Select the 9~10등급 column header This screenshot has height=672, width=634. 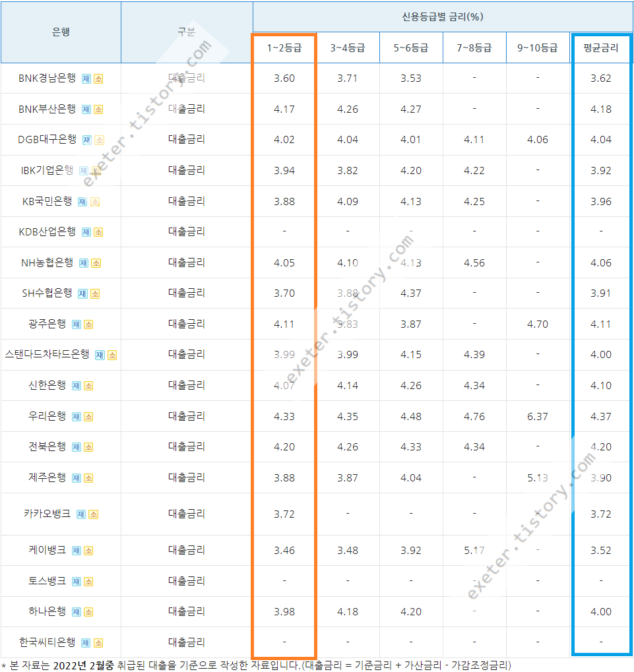[538, 48]
